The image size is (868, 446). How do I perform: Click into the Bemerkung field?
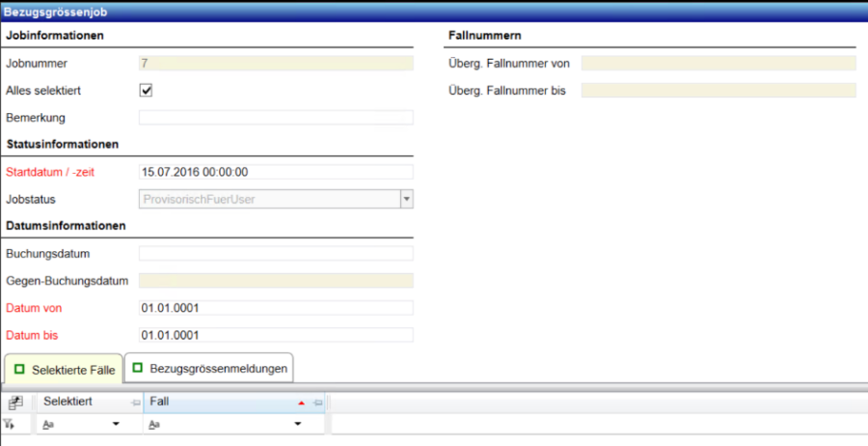(x=276, y=118)
